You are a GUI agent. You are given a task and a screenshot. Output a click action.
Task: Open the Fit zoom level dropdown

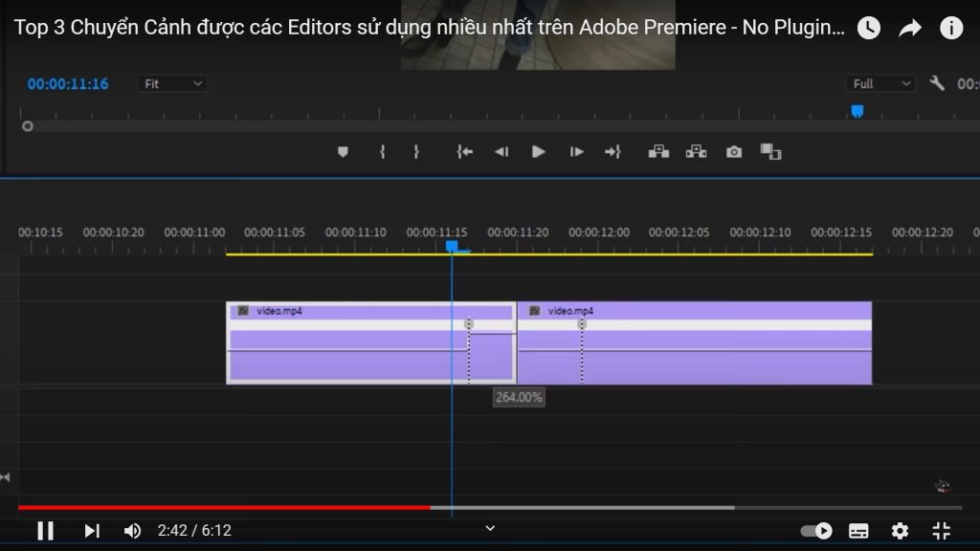[x=170, y=83]
